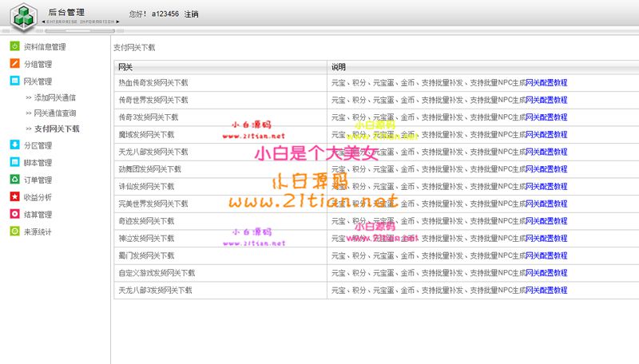The width and height of the screenshot is (639, 364).
Task: Click the green icon beside 来源统计
Action: tap(14, 231)
